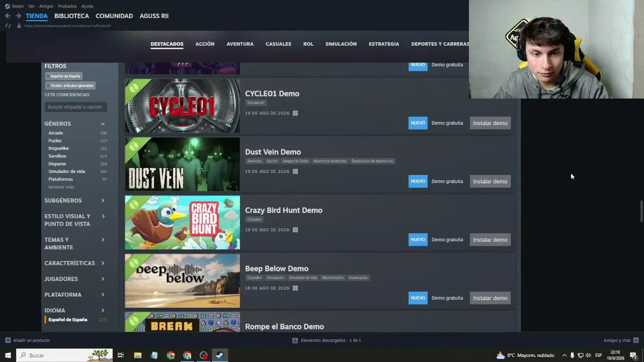The height and width of the screenshot is (362, 644).
Task: Open Task View on the taskbar
Action: (x=121, y=355)
